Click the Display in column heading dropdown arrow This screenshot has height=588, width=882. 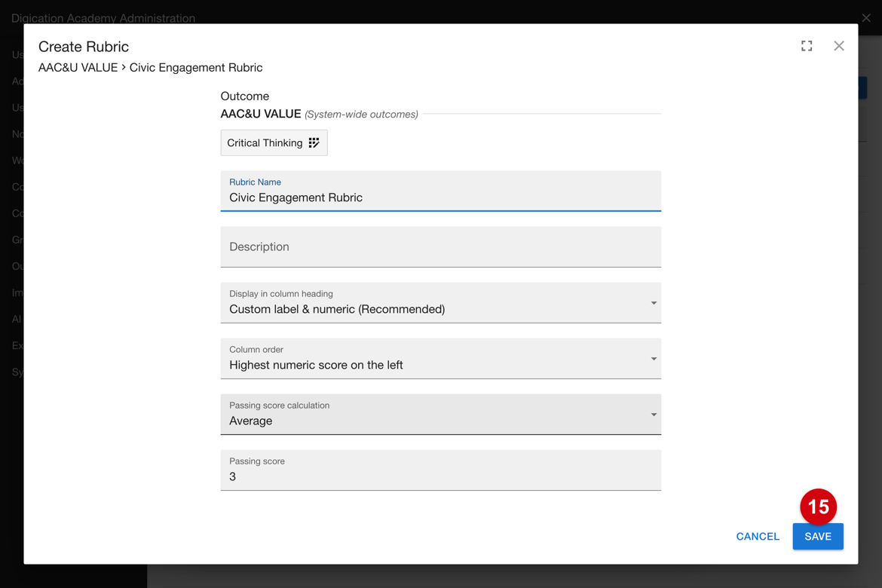pyautogui.click(x=654, y=303)
